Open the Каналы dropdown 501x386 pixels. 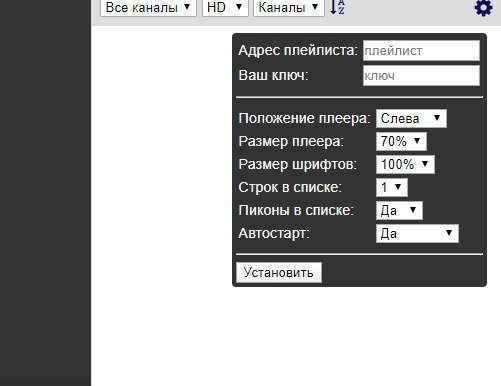[289, 7]
